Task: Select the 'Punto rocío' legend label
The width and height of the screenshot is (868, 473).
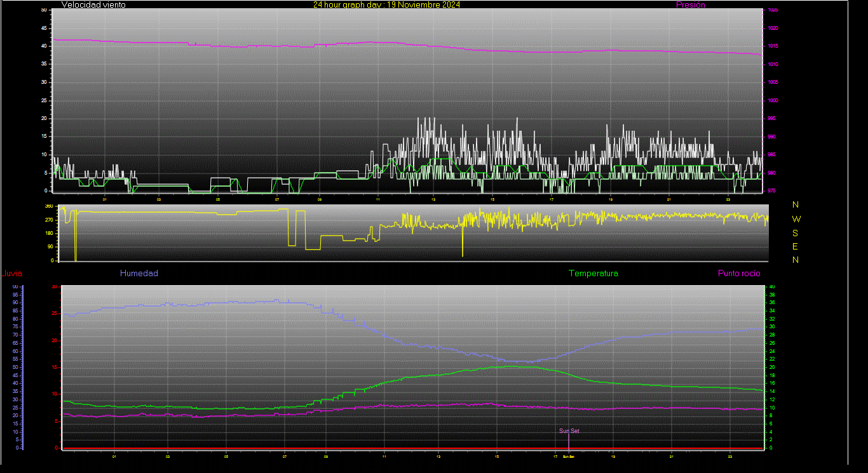Action: 739,274
